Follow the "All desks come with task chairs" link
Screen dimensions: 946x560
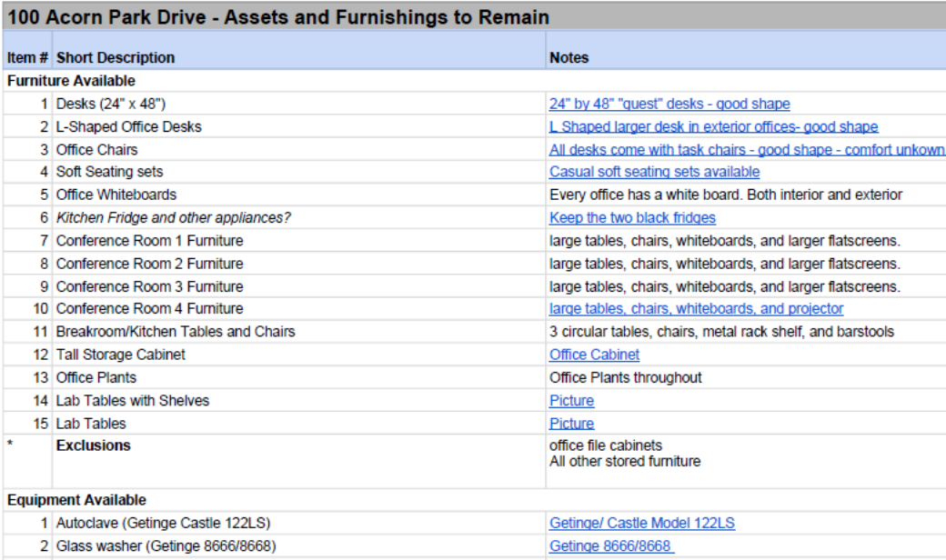click(x=746, y=149)
